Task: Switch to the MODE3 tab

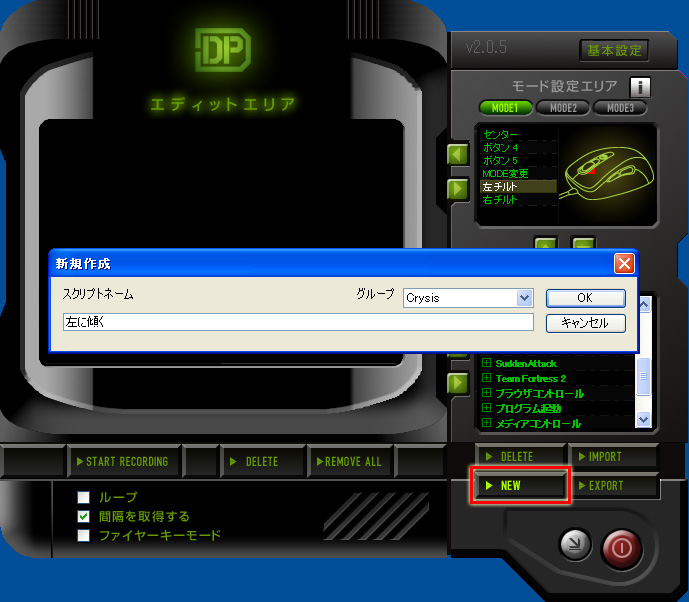Action: click(620, 108)
